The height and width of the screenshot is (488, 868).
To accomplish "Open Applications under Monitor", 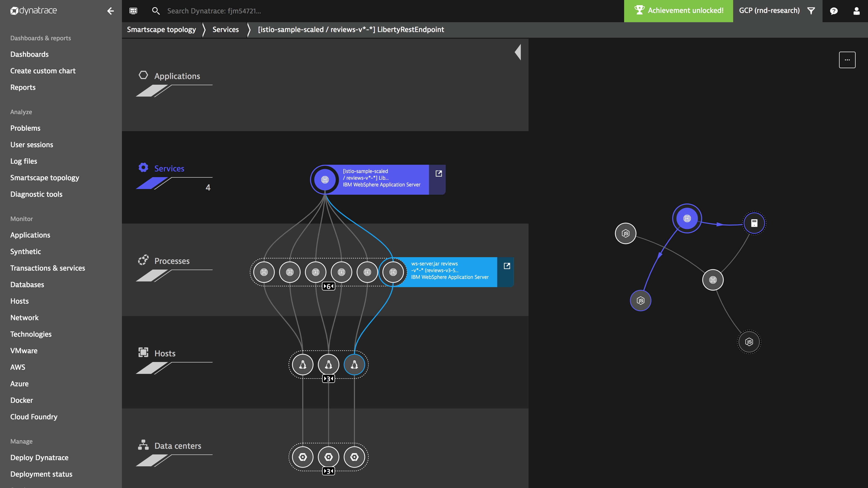I will click(x=30, y=235).
